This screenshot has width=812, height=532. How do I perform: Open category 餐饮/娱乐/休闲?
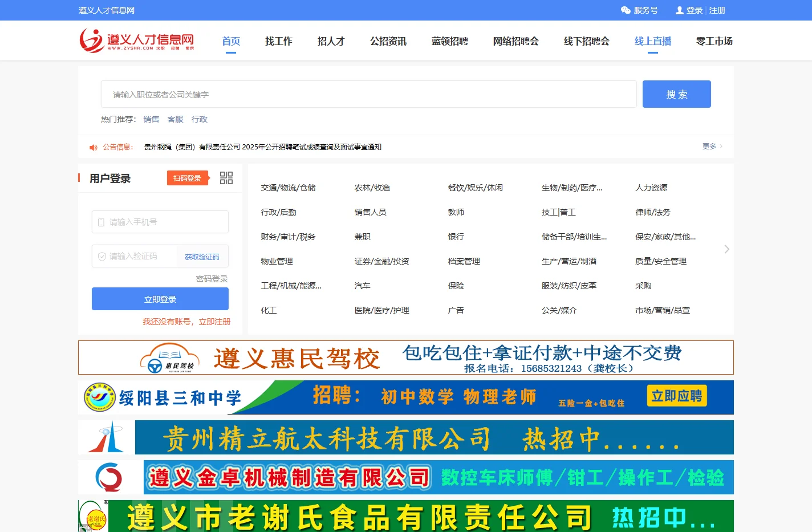point(476,188)
